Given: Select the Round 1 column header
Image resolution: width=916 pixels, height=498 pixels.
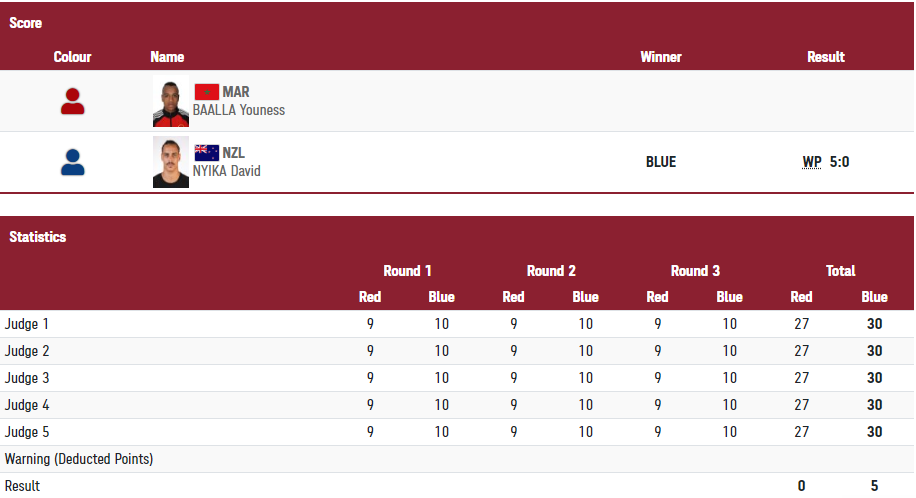Looking at the screenshot, I should click(407, 271).
